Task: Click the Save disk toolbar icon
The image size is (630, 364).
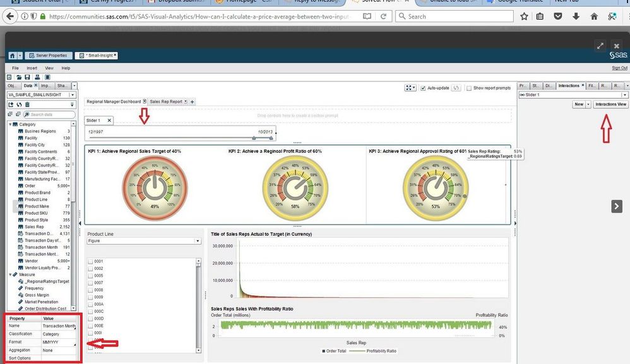Action: pyautogui.click(x=27, y=77)
